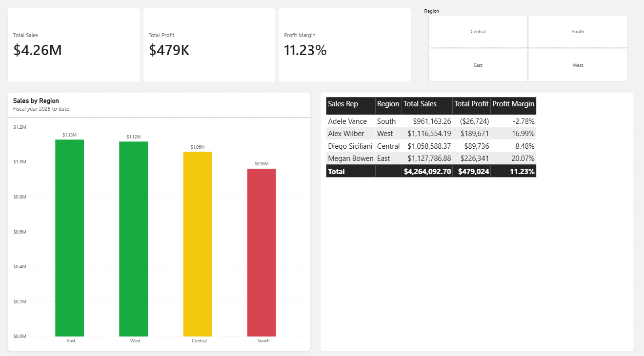Click the $961,163.26 sales value

click(x=427, y=121)
